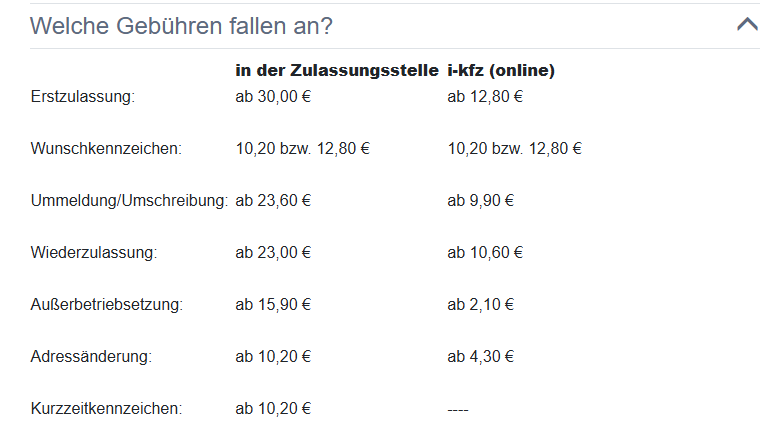Click the 'ab 23,60 €' fee value
The height and width of the screenshot is (445, 771).
pyautogui.click(x=273, y=201)
